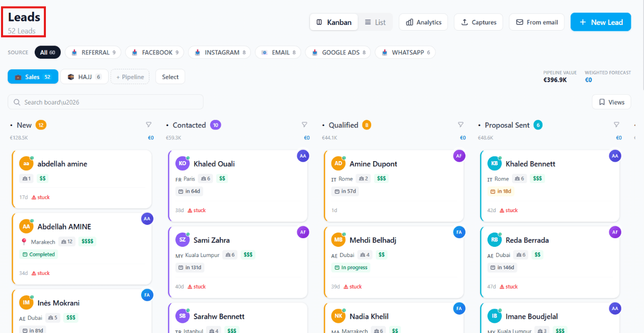Click 'in 18d' date on Khaled Bennett card
The image size is (644, 333).
[x=501, y=192]
